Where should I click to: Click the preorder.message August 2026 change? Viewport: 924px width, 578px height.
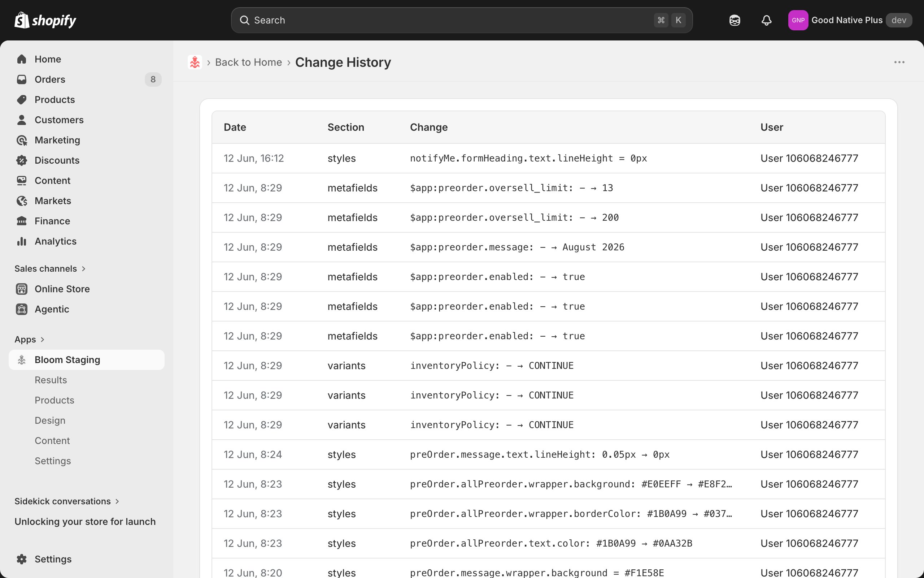point(517,247)
